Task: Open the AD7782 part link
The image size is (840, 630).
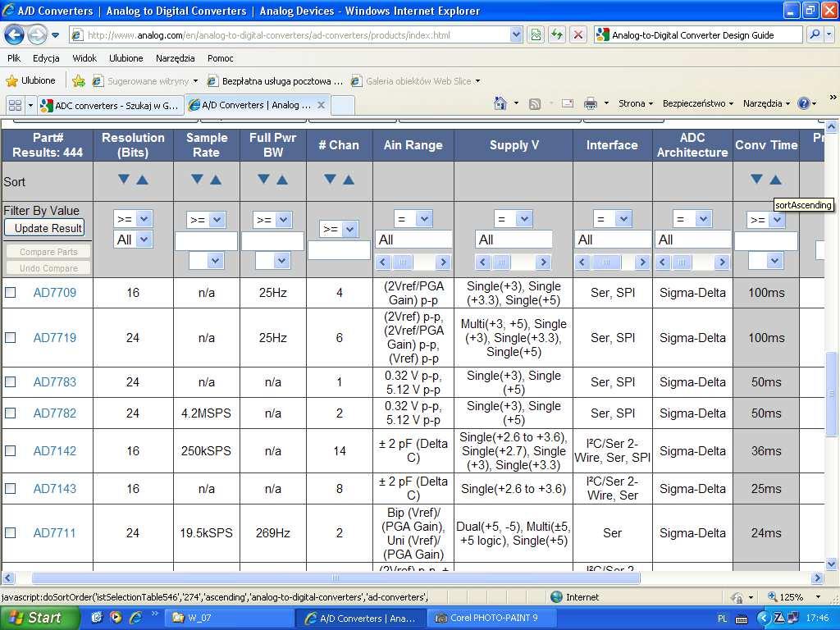Action: click(x=55, y=413)
